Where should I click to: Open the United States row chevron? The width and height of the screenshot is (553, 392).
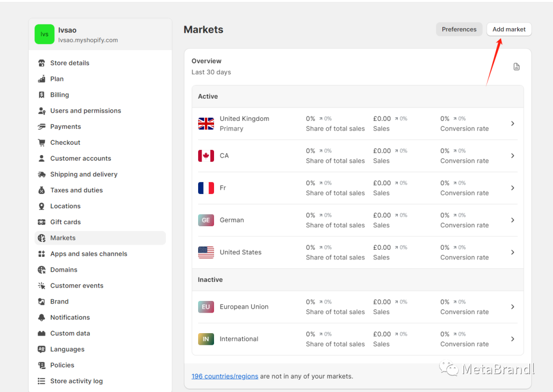click(x=513, y=252)
